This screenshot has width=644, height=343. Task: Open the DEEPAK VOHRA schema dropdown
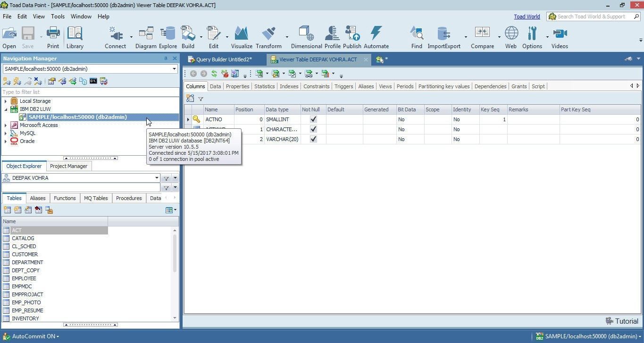click(157, 178)
